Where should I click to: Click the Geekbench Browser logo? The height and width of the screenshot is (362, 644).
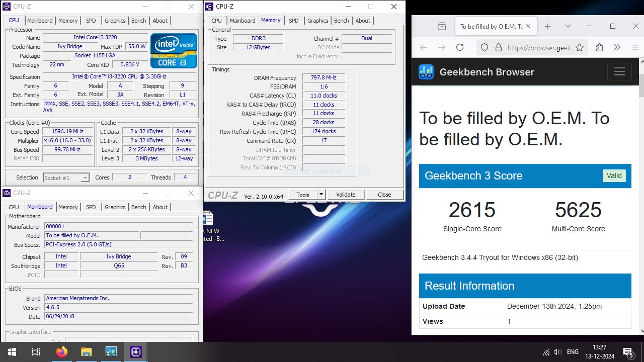point(426,72)
